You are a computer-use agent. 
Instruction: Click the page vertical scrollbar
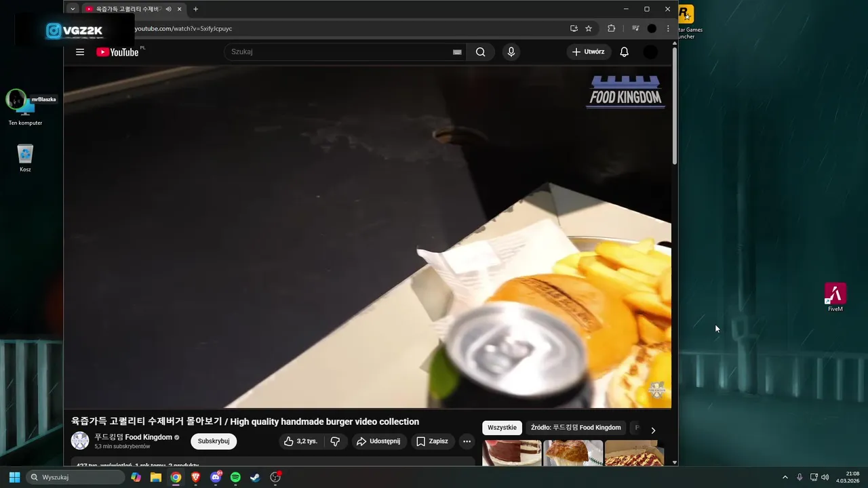pos(675,105)
